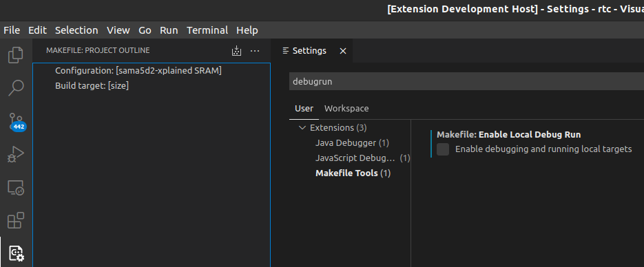Click the build icon in Project Outline header
This screenshot has height=267, width=644.
pyautogui.click(x=236, y=51)
